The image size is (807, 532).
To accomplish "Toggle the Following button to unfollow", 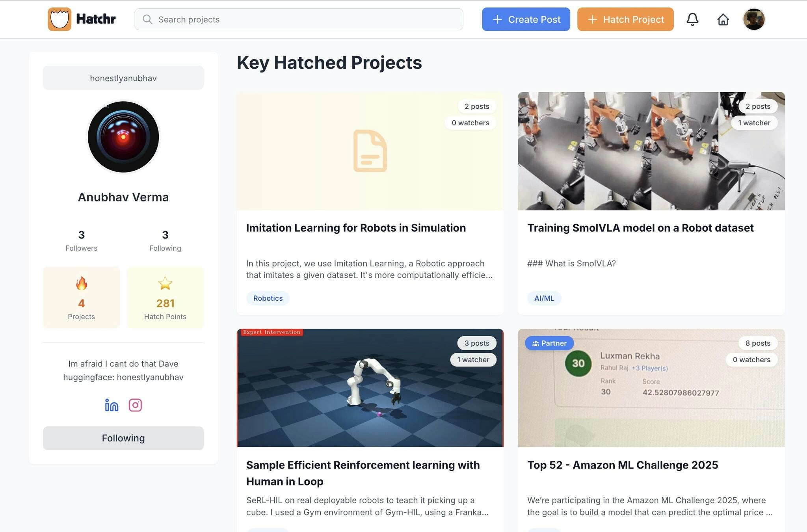I will (123, 438).
